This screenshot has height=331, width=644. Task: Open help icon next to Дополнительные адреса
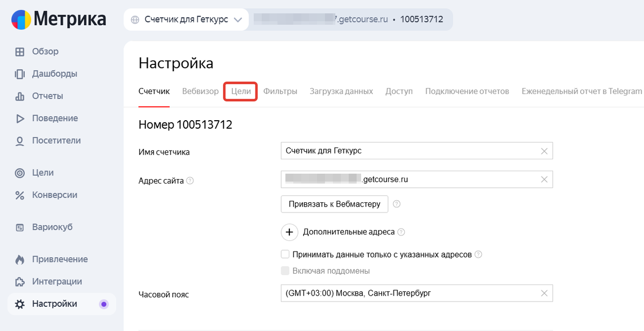pyautogui.click(x=401, y=232)
